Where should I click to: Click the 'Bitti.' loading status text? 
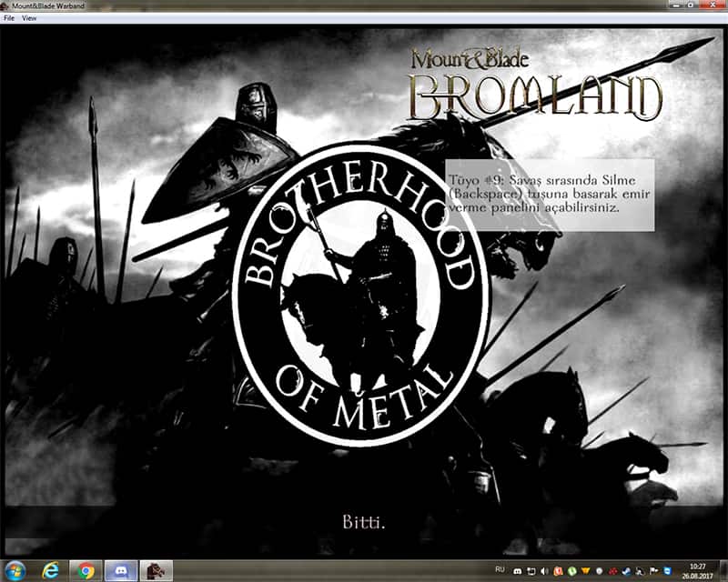tap(363, 522)
